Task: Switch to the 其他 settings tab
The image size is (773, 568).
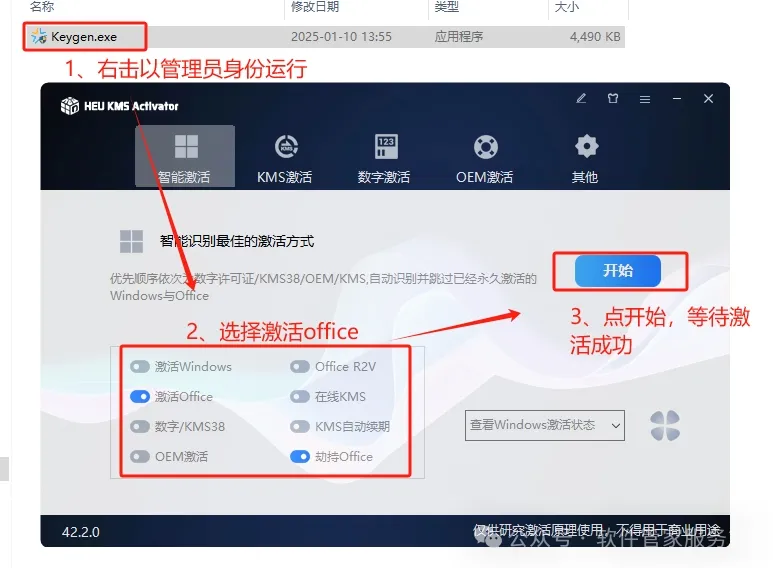Action: (585, 158)
